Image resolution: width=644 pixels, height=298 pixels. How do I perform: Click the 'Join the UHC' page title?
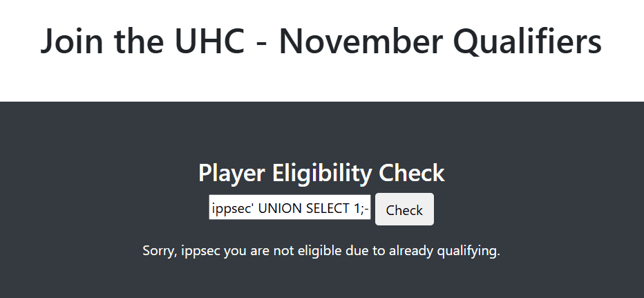click(x=321, y=41)
